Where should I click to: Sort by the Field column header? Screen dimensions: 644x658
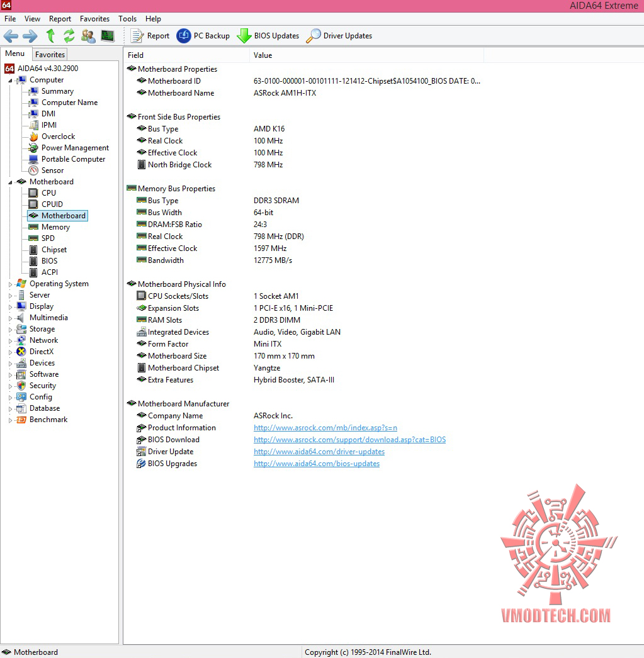point(186,55)
